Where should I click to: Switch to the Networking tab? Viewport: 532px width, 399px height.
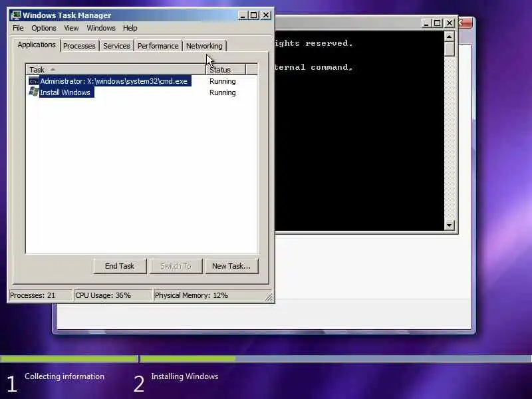coord(204,46)
